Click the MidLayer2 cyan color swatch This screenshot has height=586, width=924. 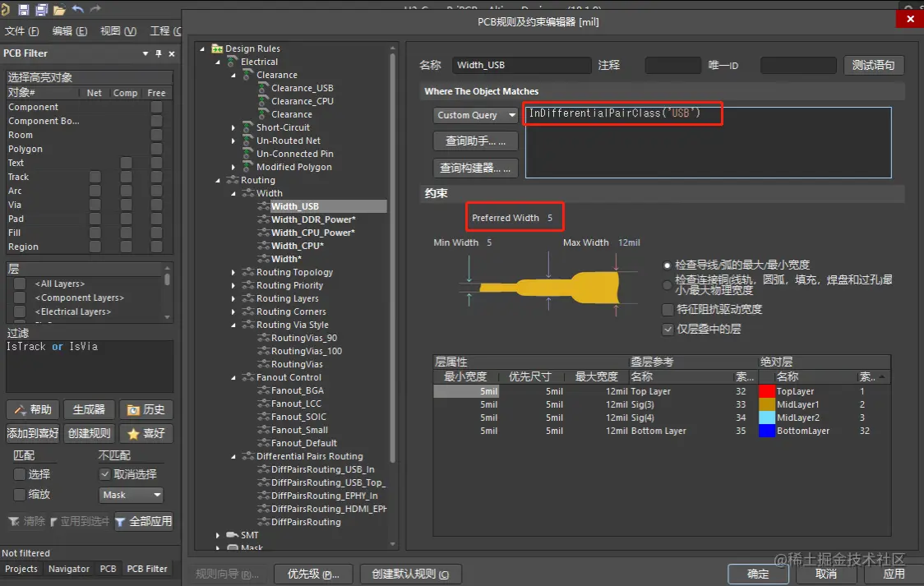[x=766, y=418]
